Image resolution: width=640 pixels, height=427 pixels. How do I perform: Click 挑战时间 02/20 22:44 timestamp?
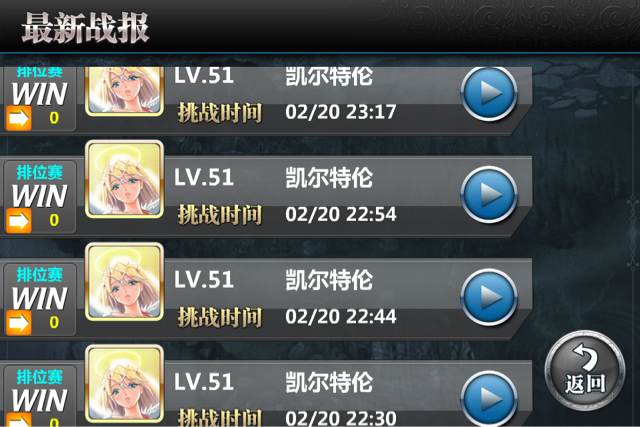tap(287, 317)
